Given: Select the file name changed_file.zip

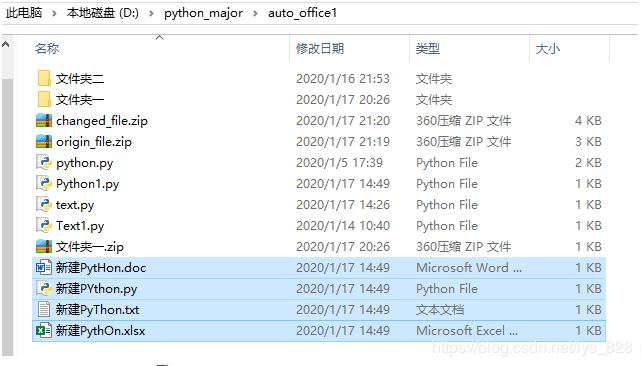Looking at the screenshot, I should 102,121.
